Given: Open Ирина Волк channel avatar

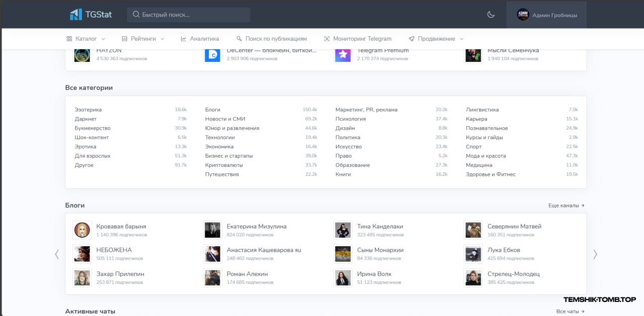Looking at the screenshot, I should 343,278.
